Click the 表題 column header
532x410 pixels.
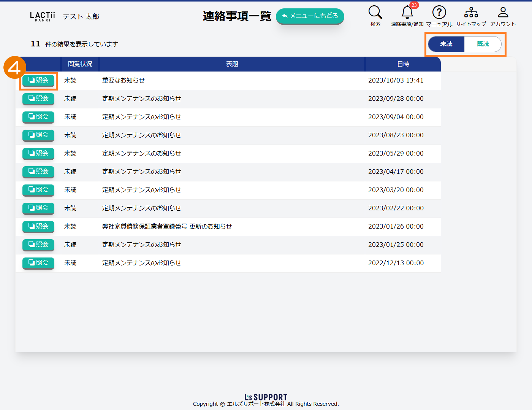pos(232,64)
